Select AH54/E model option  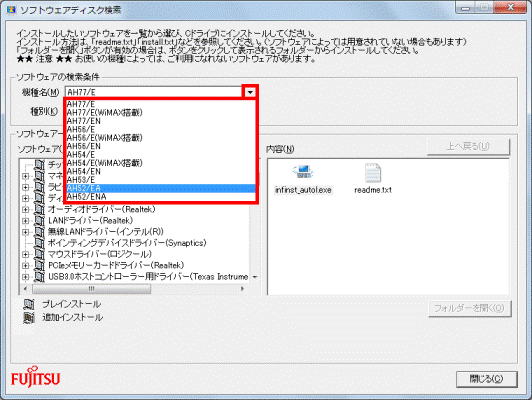point(160,155)
